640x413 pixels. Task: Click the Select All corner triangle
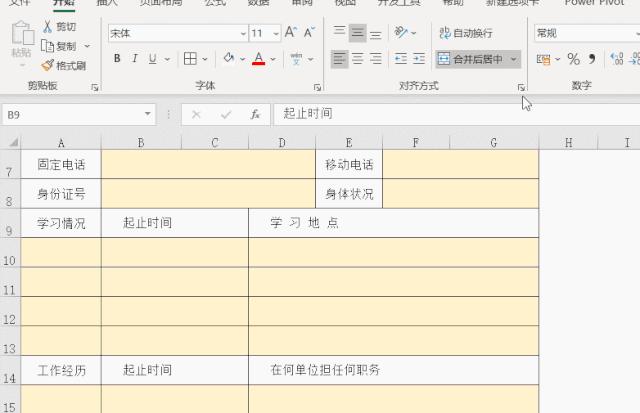coord(13,142)
